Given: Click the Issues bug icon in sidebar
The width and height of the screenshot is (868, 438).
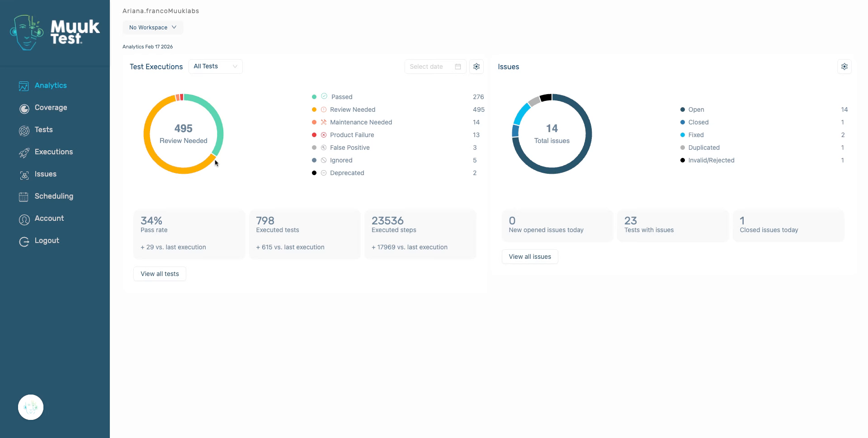Looking at the screenshot, I should point(24,175).
